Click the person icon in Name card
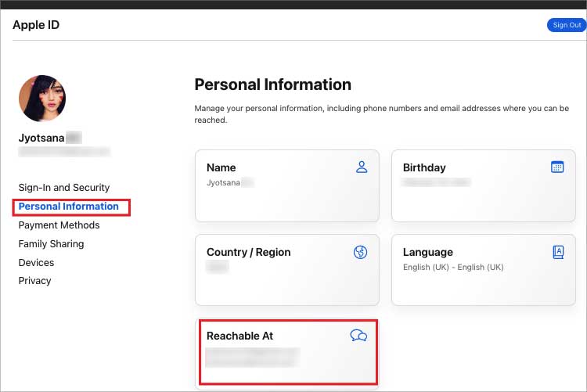Screen dimensions: 587x392 click(361, 167)
